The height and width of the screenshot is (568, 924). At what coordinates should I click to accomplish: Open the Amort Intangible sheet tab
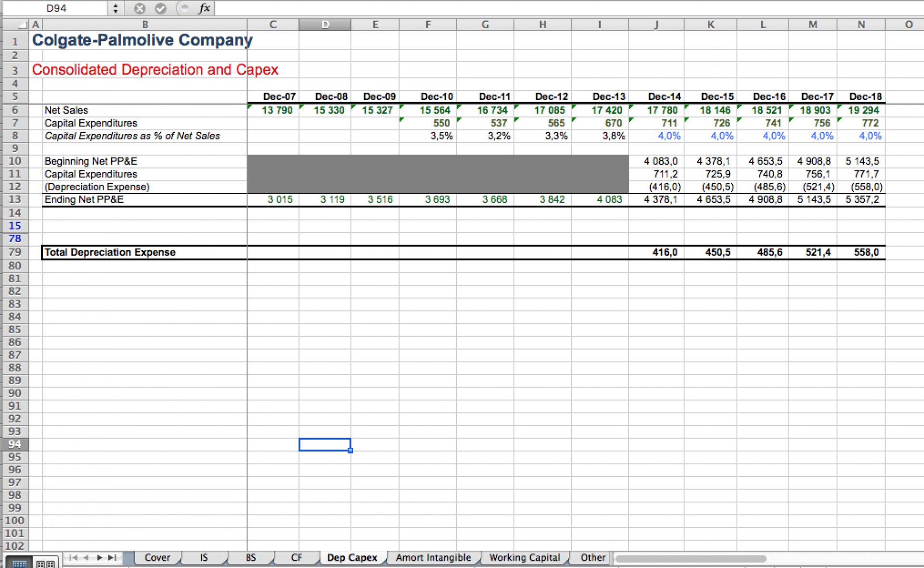pos(433,557)
